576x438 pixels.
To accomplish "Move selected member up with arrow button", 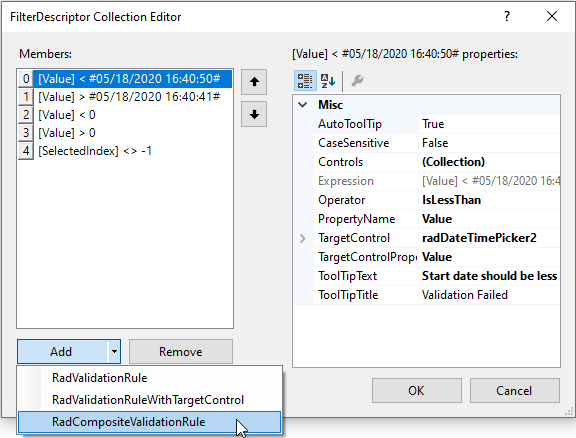I will tap(254, 82).
